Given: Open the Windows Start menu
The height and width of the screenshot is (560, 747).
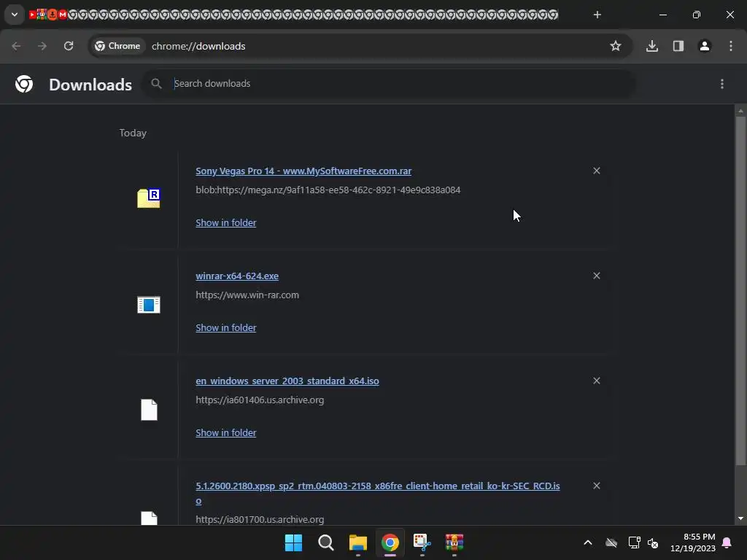Looking at the screenshot, I should 293,542.
